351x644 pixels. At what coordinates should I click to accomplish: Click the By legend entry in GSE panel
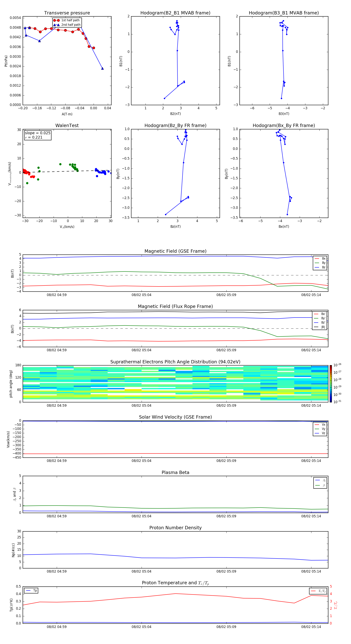pos(320,263)
